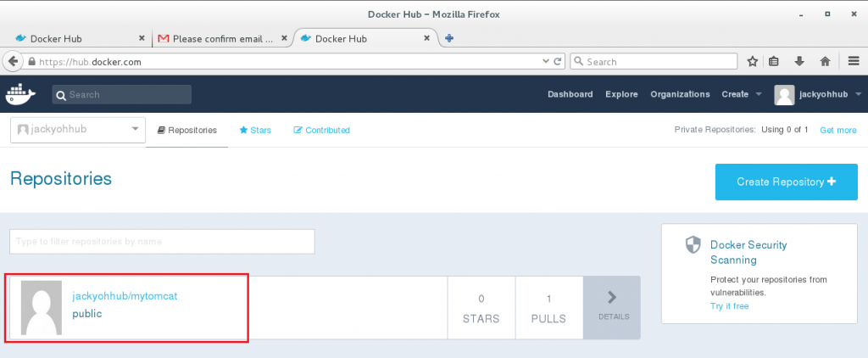Bookmark this page with star icon
Image resolution: width=868 pixels, height=358 pixels.
point(752,62)
